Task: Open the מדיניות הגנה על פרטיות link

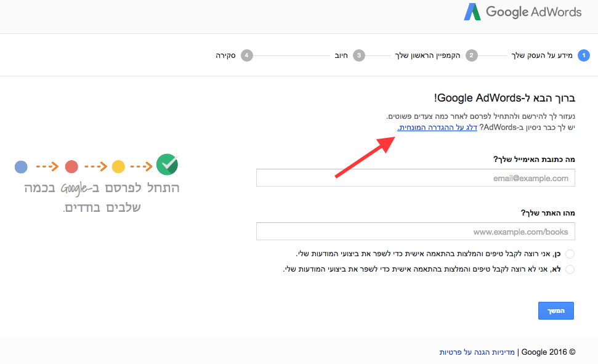Action: (477, 352)
